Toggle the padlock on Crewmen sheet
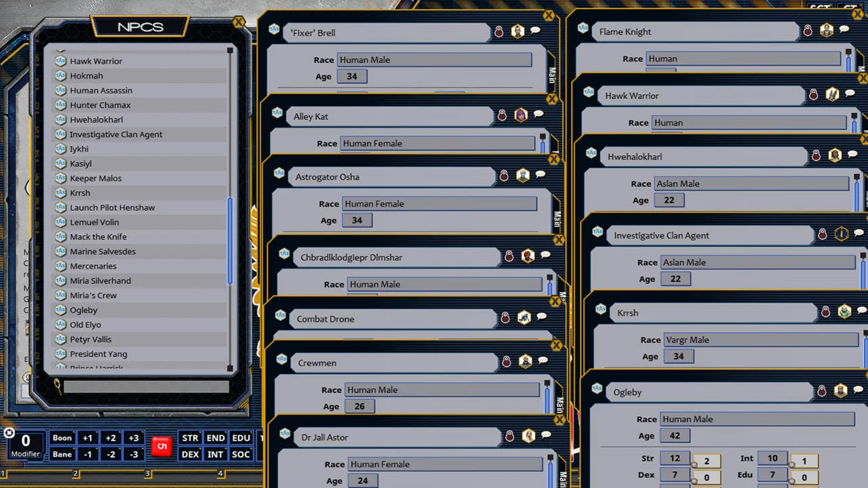The image size is (868, 488). click(x=507, y=362)
